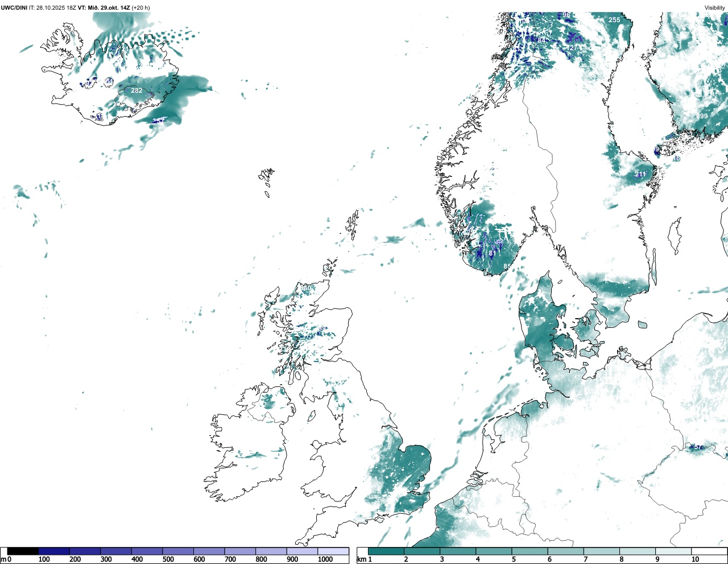This screenshot has height=564, width=728.
Task: Click the '96' value in northern Norway
Action: pyautogui.click(x=566, y=15)
